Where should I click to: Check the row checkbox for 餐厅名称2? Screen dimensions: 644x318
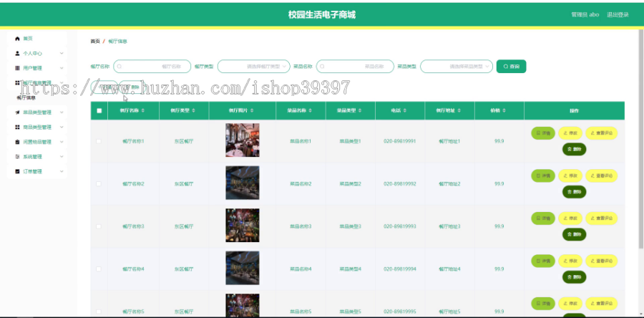[x=99, y=183]
